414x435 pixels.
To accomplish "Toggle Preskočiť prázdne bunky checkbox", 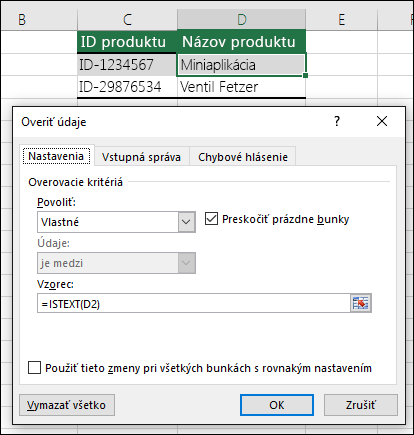I will tap(211, 219).
